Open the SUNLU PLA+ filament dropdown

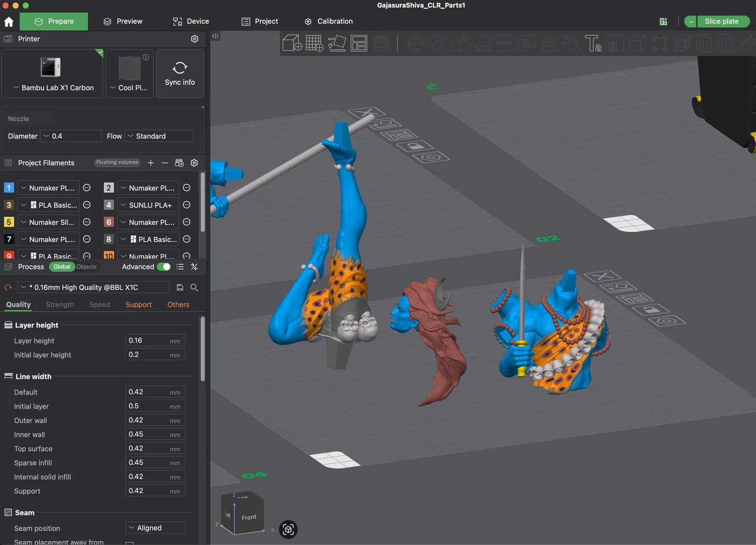tap(148, 205)
